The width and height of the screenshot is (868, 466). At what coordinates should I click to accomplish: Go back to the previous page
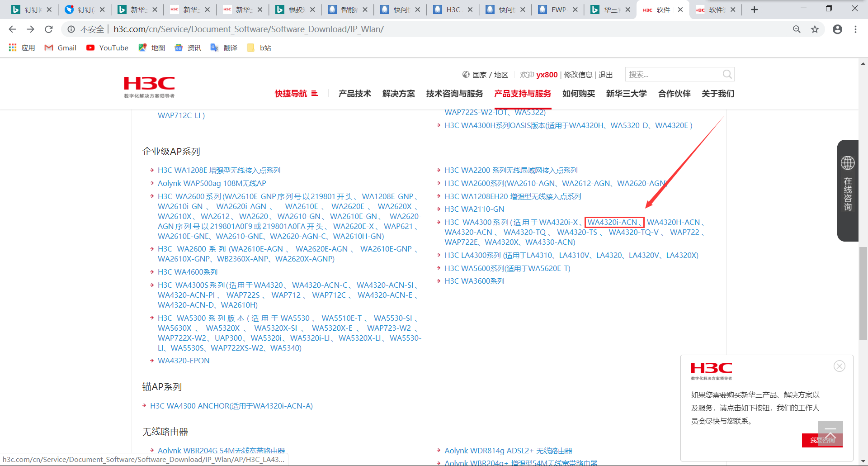[12, 29]
